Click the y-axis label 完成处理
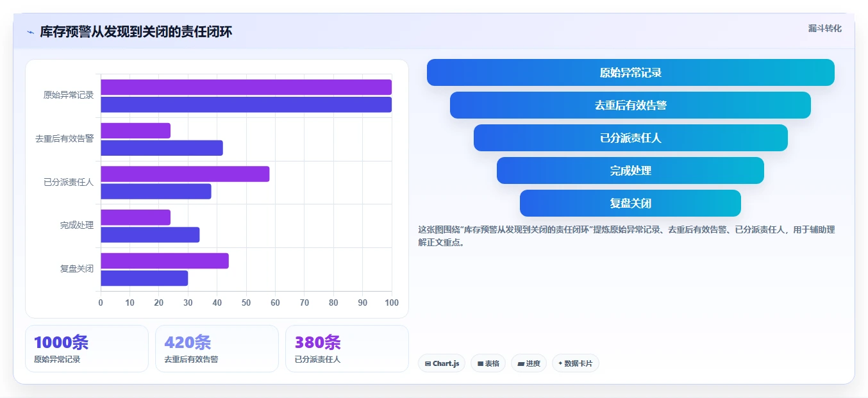 (x=77, y=226)
